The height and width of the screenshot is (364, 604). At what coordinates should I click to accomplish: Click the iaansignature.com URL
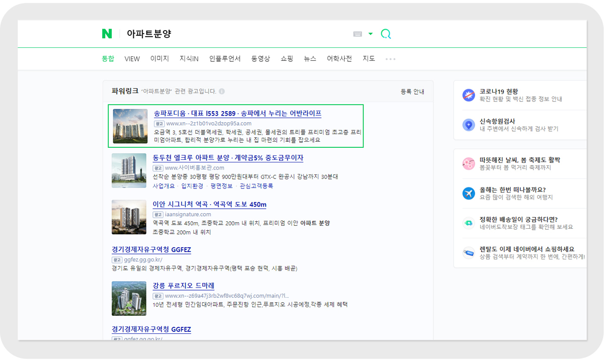click(x=188, y=215)
